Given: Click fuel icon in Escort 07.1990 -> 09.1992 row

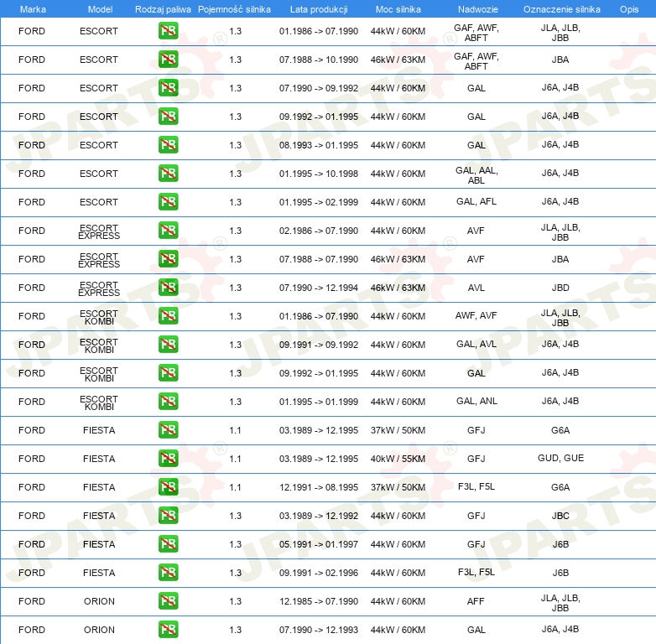Looking at the screenshot, I should pyautogui.click(x=168, y=88).
